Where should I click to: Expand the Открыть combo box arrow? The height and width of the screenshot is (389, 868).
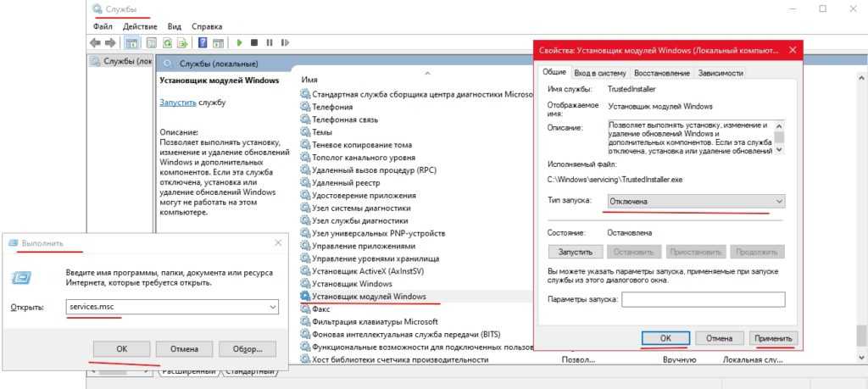(273, 306)
